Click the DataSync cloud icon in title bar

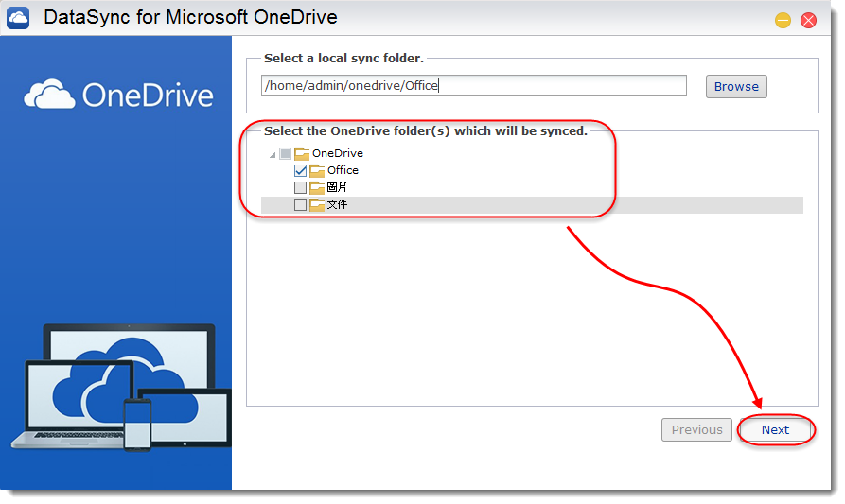pos(18,18)
